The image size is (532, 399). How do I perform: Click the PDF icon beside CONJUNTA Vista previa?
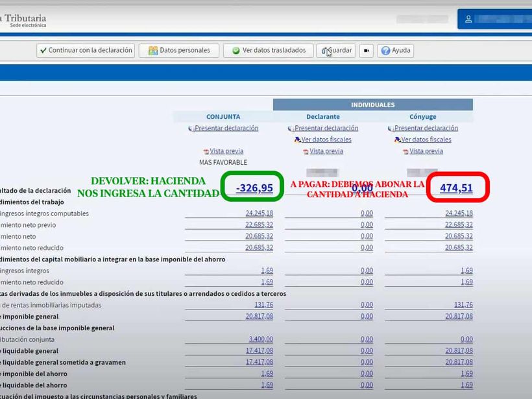[206, 152]
